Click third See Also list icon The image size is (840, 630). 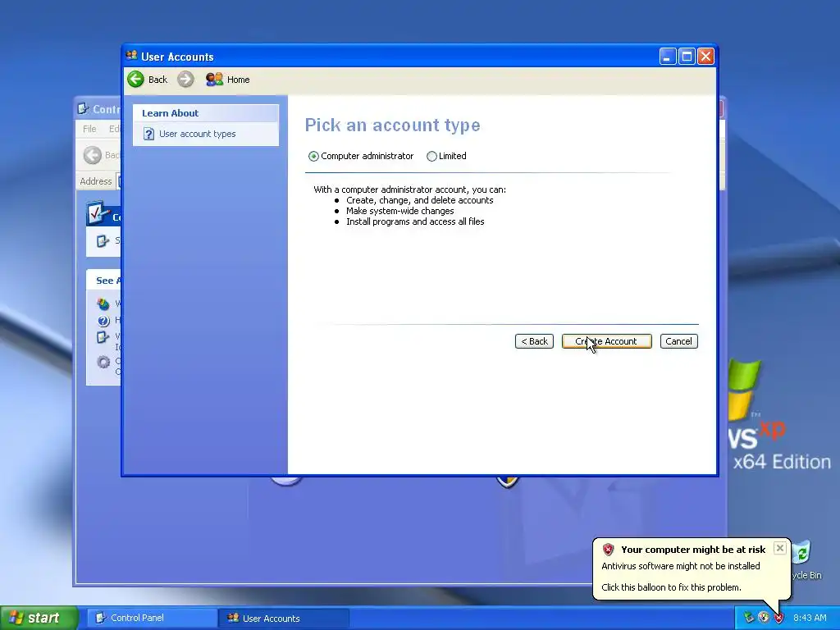[x=103, y=337]
